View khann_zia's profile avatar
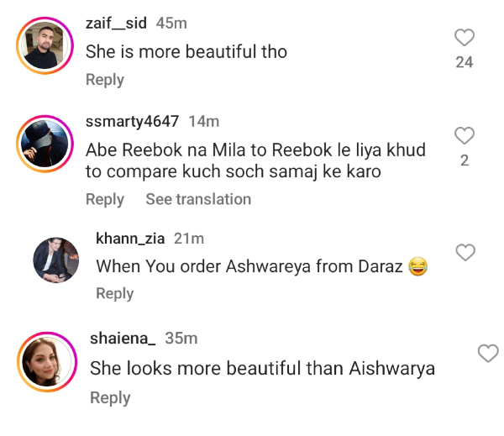Screen dimensions: 504x436 tap(56, 260)
